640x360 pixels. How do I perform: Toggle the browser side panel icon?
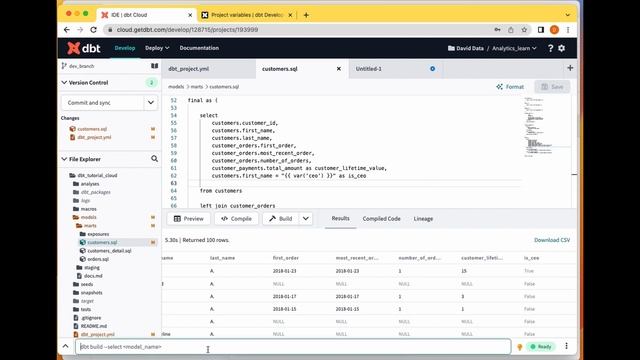[x=540, y=30]
